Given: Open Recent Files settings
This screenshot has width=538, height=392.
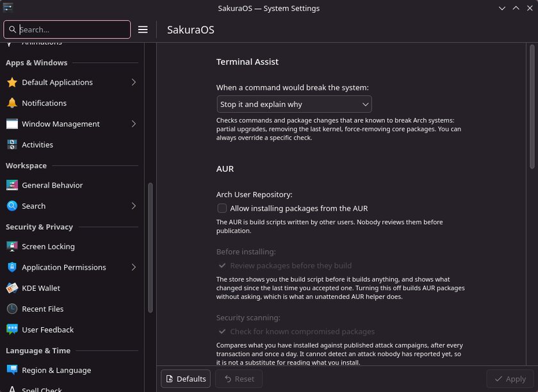Looking at the screenshot, I should pos(72,309).
